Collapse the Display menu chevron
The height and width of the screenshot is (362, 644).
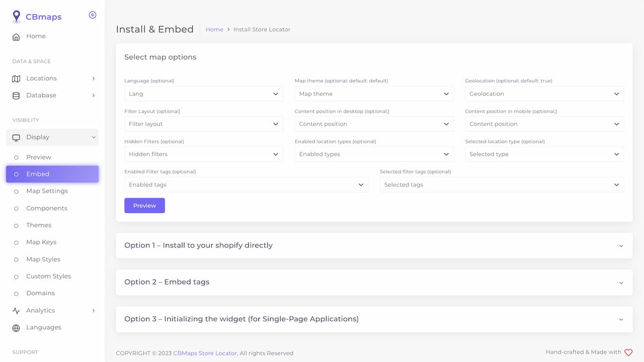(x=94, y=137)
